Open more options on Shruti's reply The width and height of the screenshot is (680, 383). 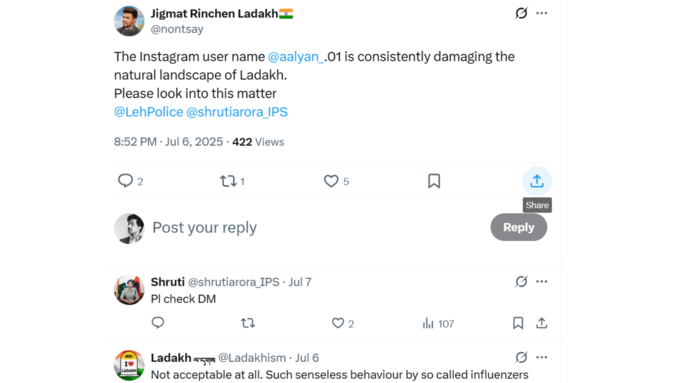coord(542,282)
